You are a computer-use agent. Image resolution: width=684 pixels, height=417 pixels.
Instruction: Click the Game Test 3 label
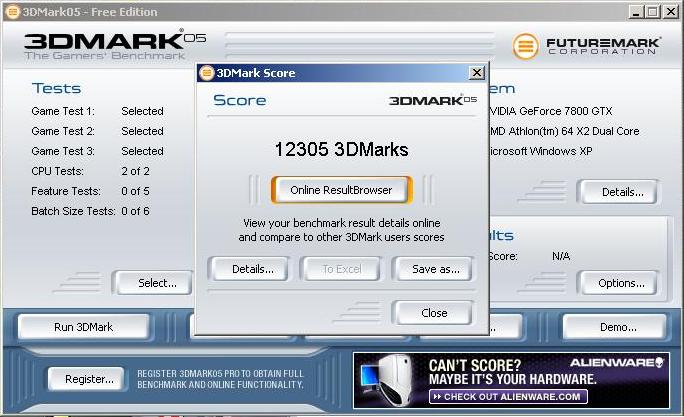point(63,151)
